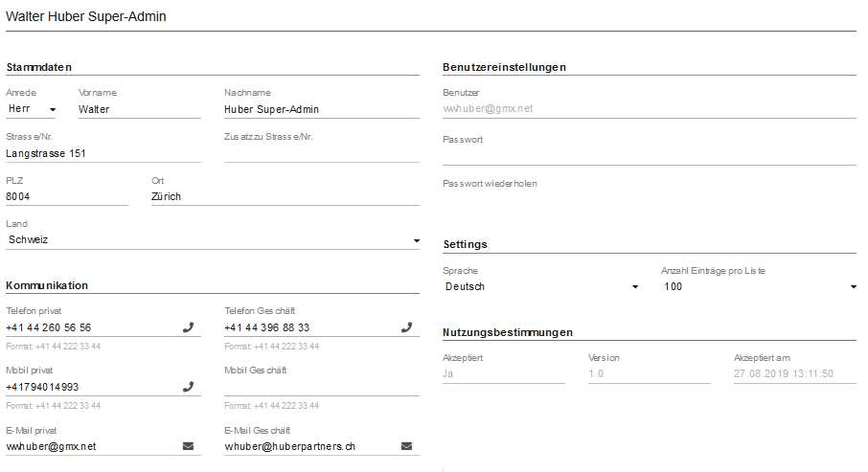Image resolution: width=868 pixels, height=472 pixels.
Task: Click the PLZ field containing 8004
Action: 67,197
